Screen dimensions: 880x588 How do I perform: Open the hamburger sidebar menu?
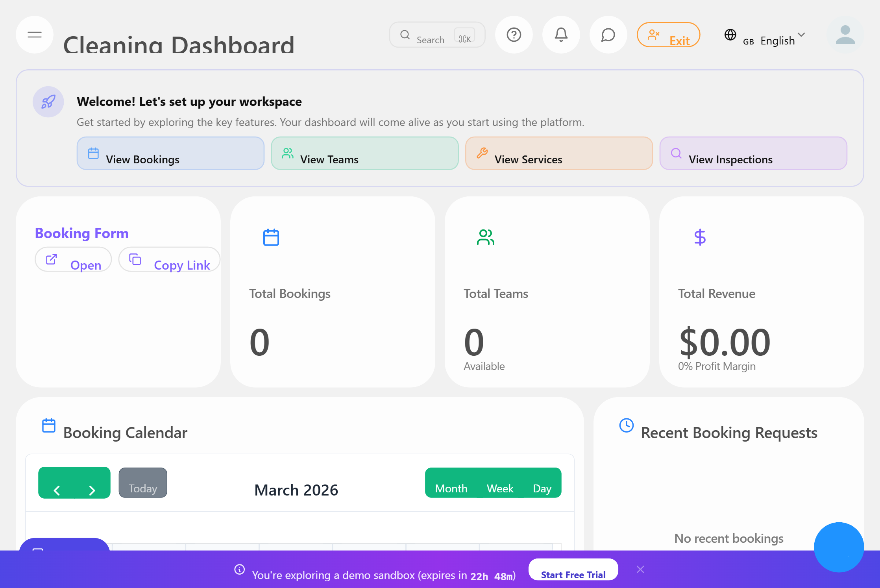click(x=35, y=35)
